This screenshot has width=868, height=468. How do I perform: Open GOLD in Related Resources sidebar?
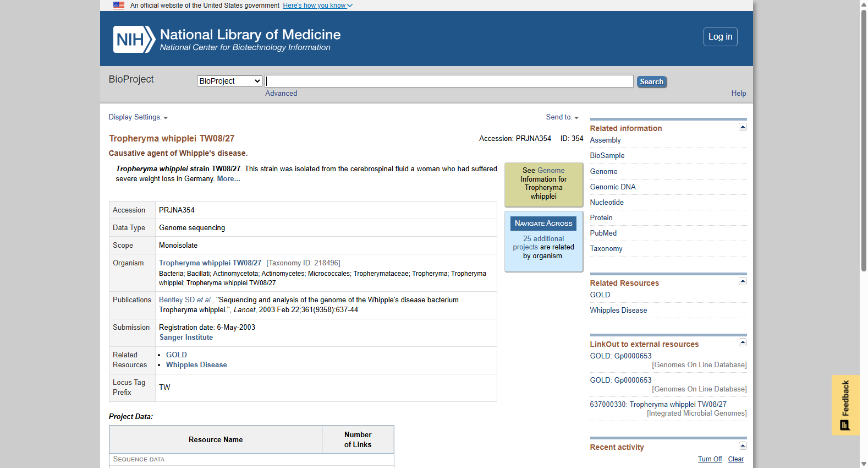(x=600, y=295)
